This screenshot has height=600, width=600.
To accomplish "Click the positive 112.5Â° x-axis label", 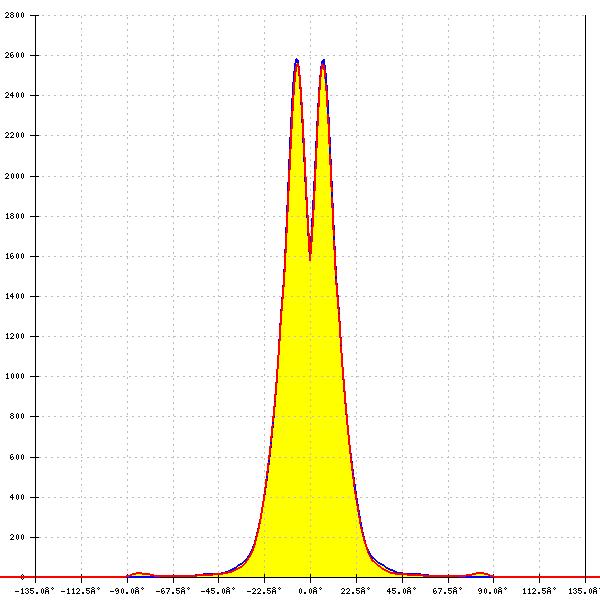I will 539,591.
